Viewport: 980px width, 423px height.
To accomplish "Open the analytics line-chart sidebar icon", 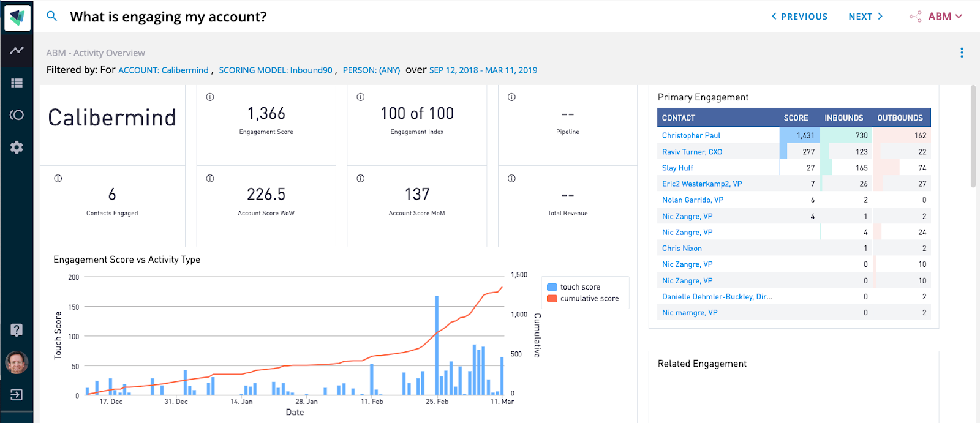I will point(17,50).
